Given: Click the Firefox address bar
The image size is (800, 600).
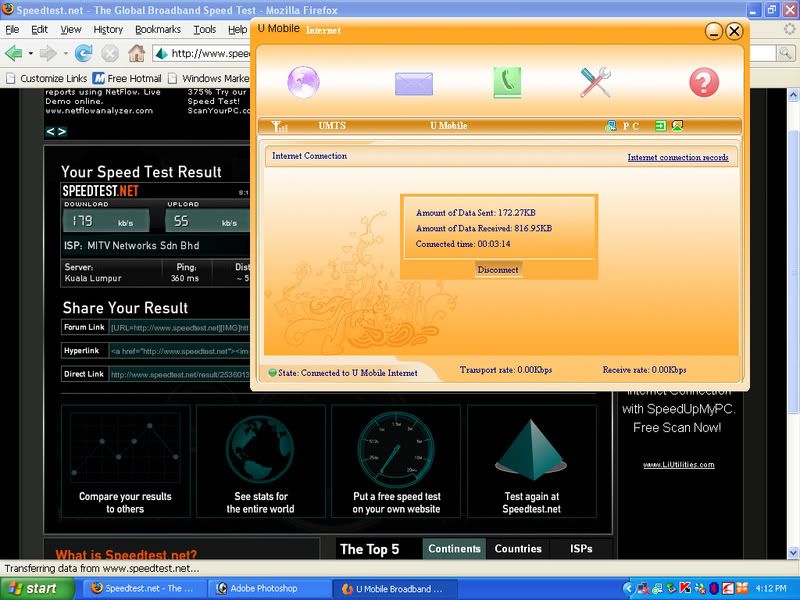Looking at the screenshot, I should (202, 53).
